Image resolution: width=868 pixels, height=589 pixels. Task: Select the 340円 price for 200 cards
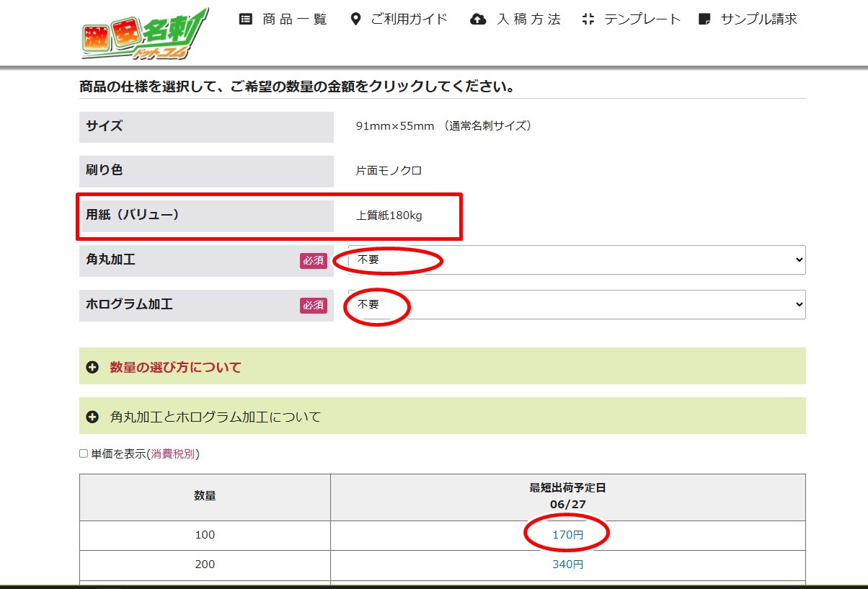click(x=567, y=564)
